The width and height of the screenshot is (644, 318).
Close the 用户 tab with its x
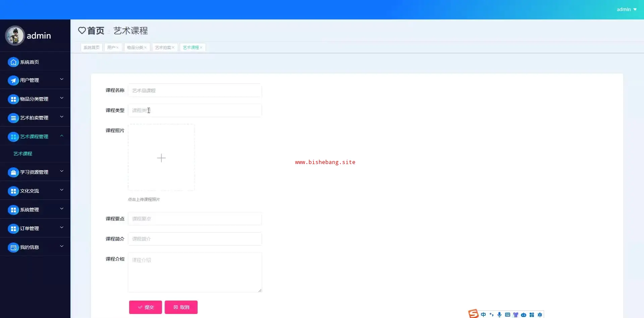pyautogui.click(x=117, y=48)
